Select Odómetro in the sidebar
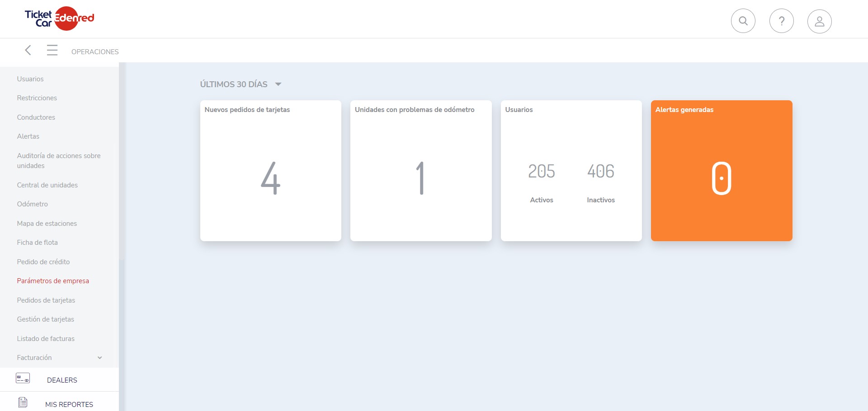The width and height of the screenshot is (868, 411). tap(33, 204)
